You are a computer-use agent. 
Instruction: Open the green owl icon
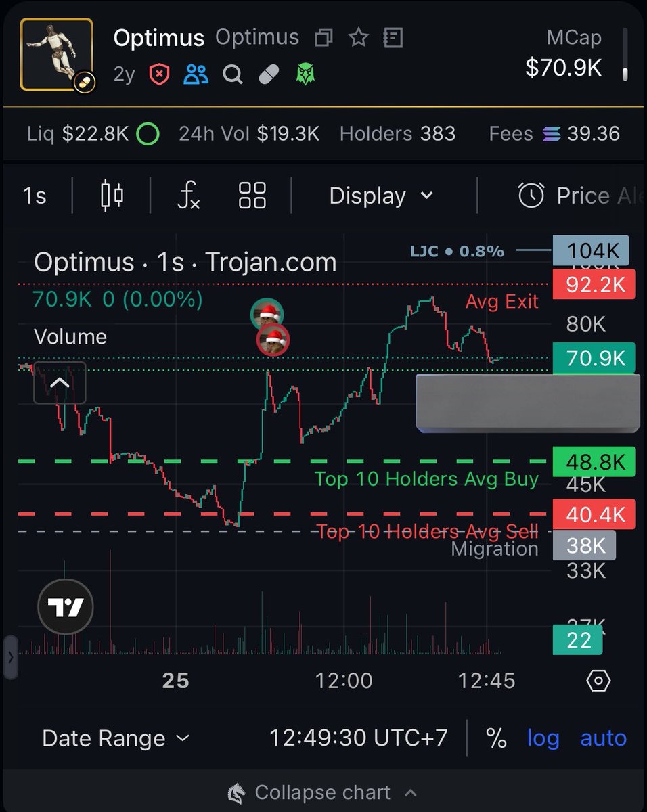tap(306, 74)
